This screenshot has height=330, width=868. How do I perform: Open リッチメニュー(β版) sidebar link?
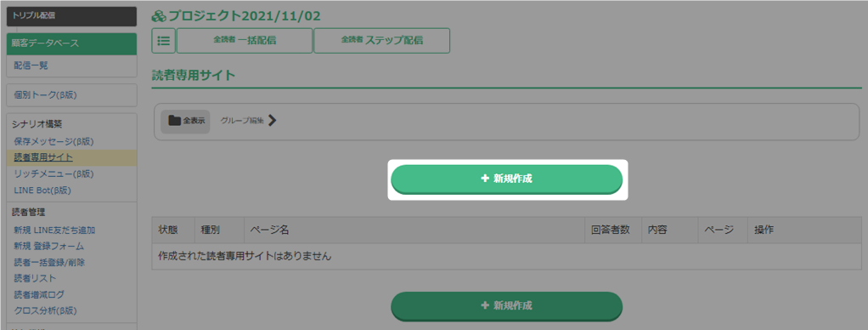54,174
